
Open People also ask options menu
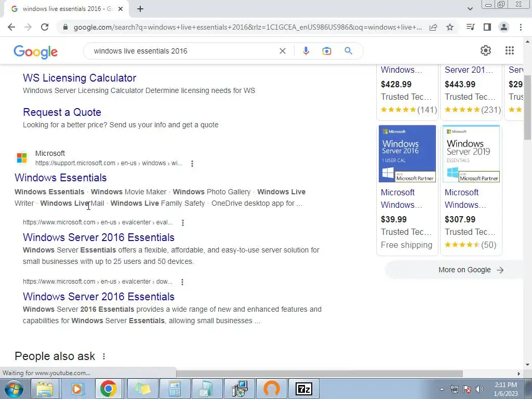[104, 356]
